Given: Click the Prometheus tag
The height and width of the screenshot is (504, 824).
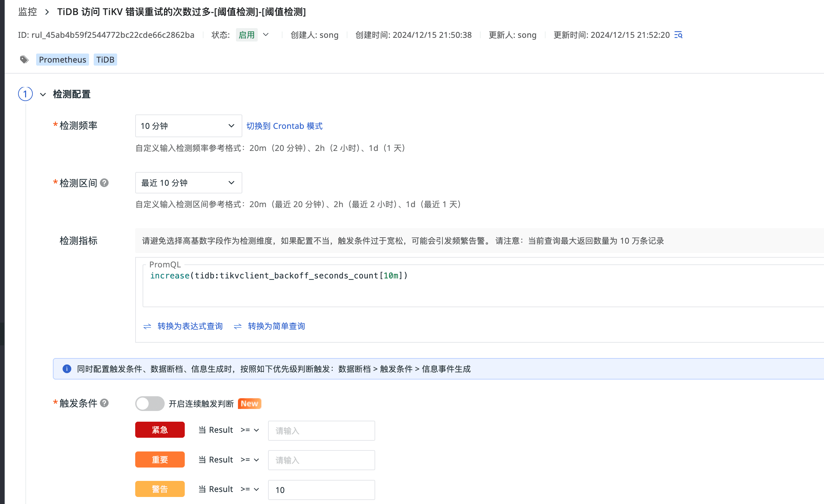Looking at the screenshot, I should click(62, 60).
